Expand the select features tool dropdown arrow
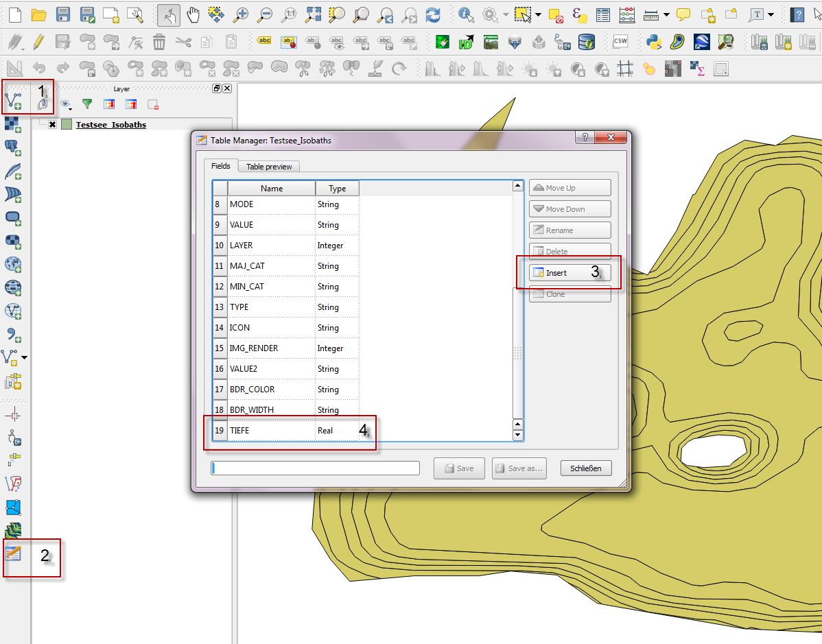The height and width of the screenshot is (644, 822). click(538, 14)
